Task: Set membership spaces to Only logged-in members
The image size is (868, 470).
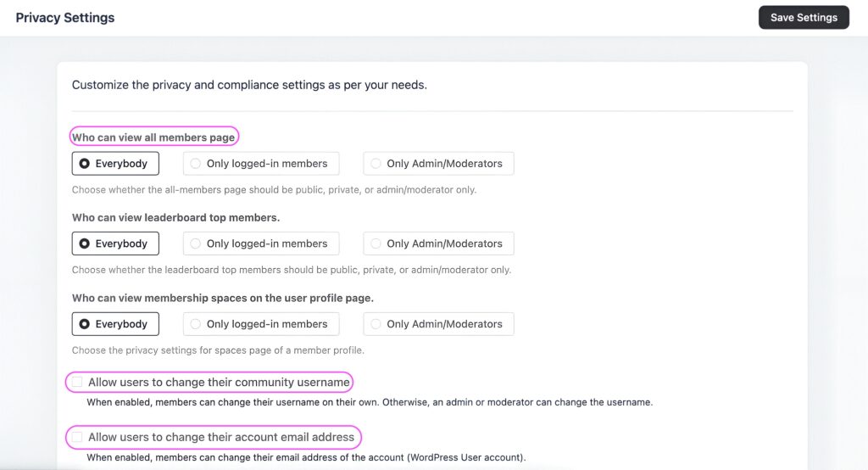Action: coord(260,324)
